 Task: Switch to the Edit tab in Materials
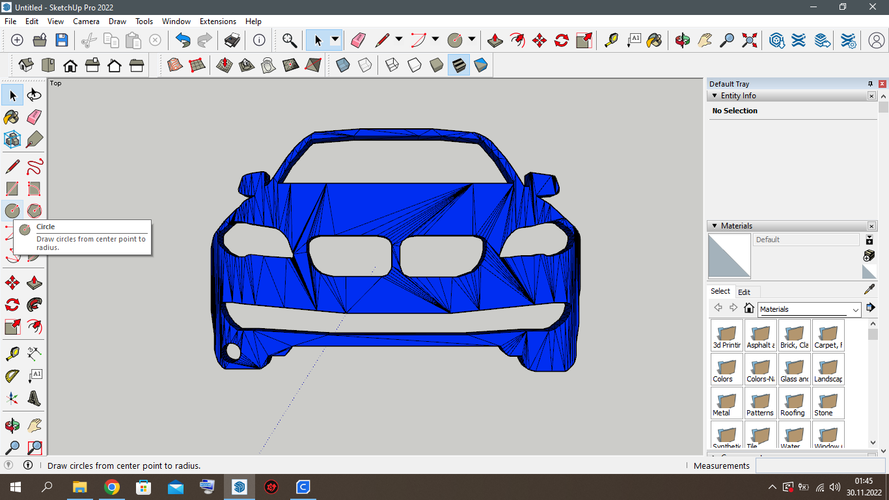(x=744, y=292)
